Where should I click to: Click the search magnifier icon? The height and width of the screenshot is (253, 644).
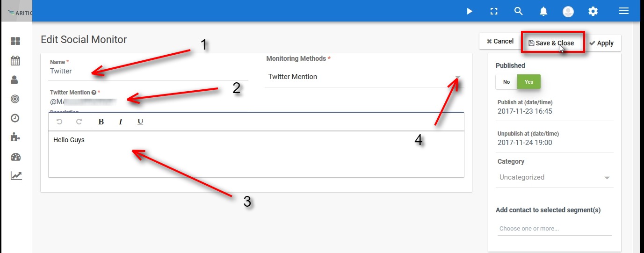click(518, 11)
